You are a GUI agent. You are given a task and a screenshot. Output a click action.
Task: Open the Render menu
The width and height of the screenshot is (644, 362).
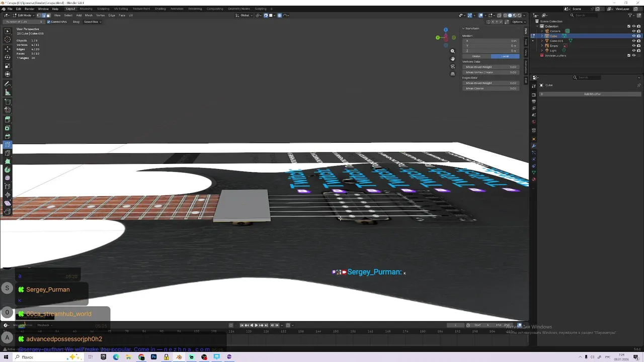pos(29,9)
